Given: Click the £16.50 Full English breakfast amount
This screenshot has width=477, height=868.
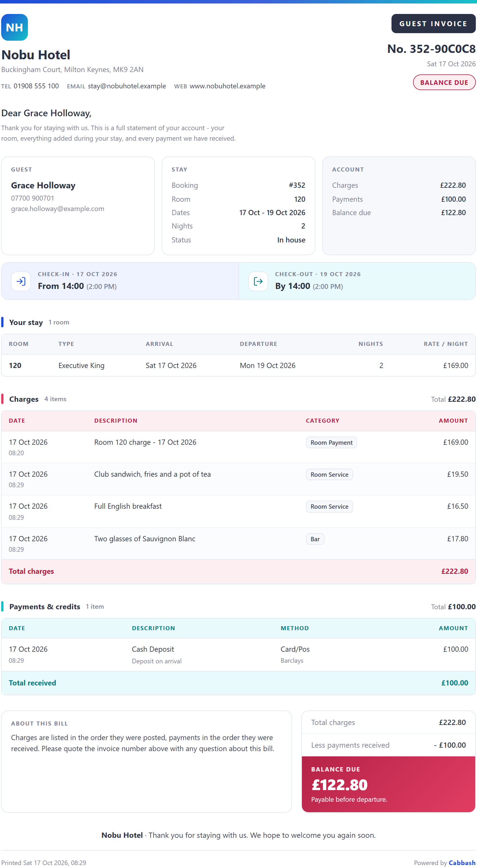Looking at the screenshot, I should tap(458, 506).
